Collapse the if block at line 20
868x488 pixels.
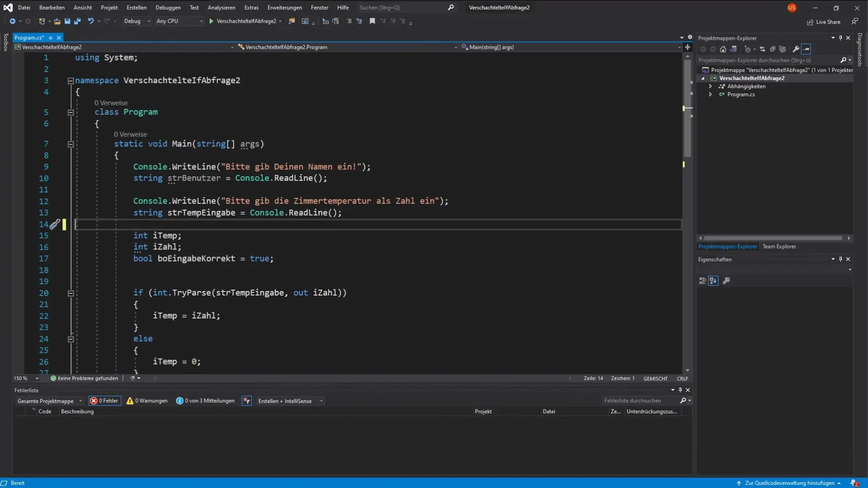71,293
